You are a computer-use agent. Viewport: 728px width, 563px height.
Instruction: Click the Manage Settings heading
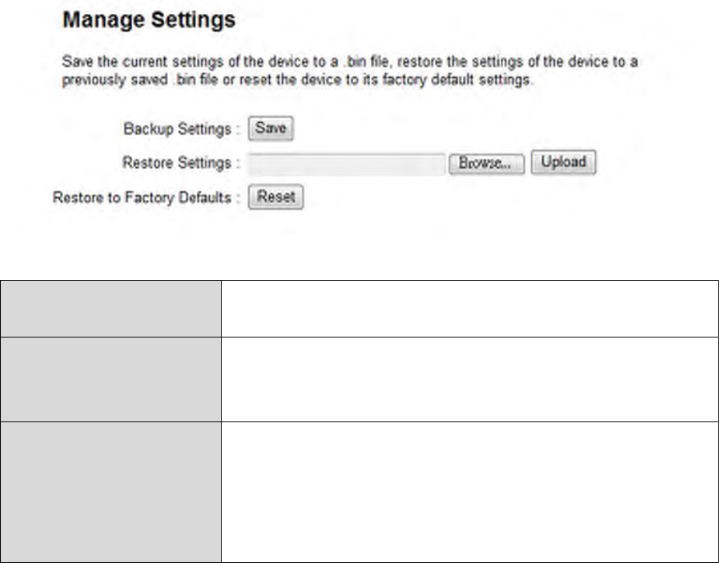click(149, 21)
